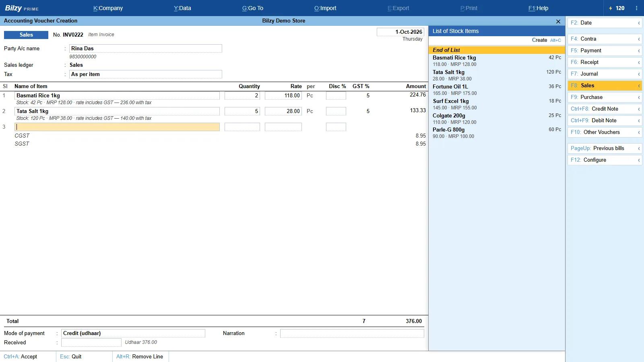Open F10 Other Vouchers

(x=605, y=132)
